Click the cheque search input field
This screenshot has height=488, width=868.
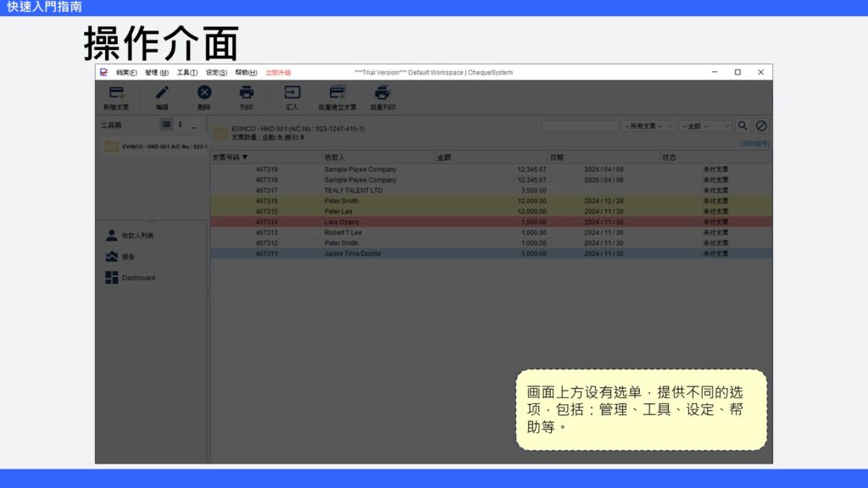click(580, 126)
